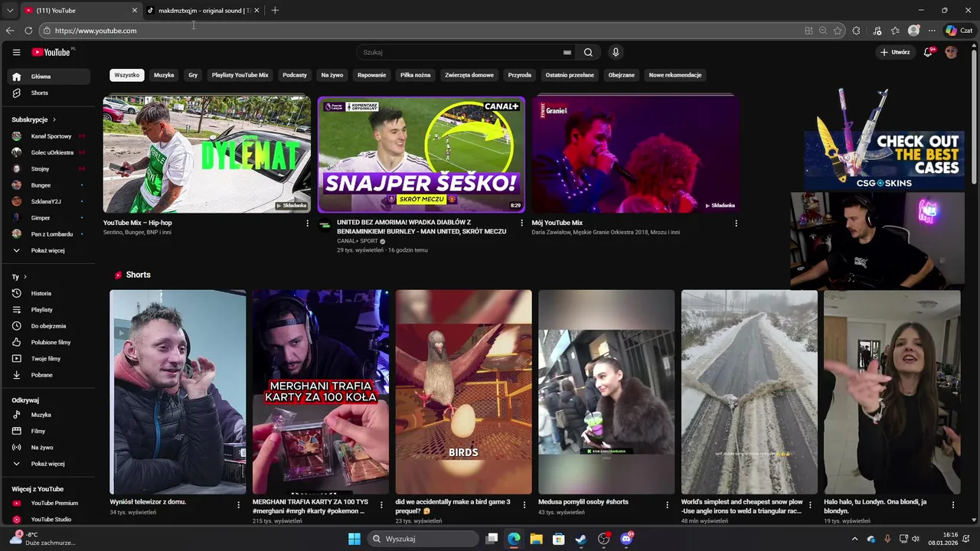Select the Piłka nożna filter chip

pyautogui.click(x=416, y=75)
